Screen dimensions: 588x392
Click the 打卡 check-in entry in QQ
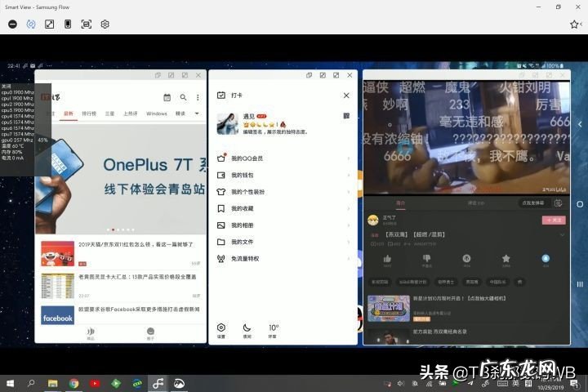229,96
